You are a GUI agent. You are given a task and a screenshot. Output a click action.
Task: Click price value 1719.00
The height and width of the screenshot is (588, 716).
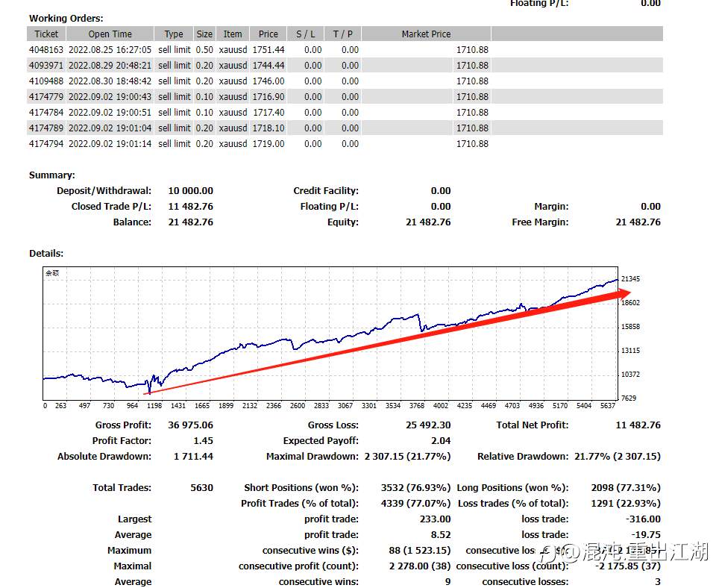coord(268,144)
